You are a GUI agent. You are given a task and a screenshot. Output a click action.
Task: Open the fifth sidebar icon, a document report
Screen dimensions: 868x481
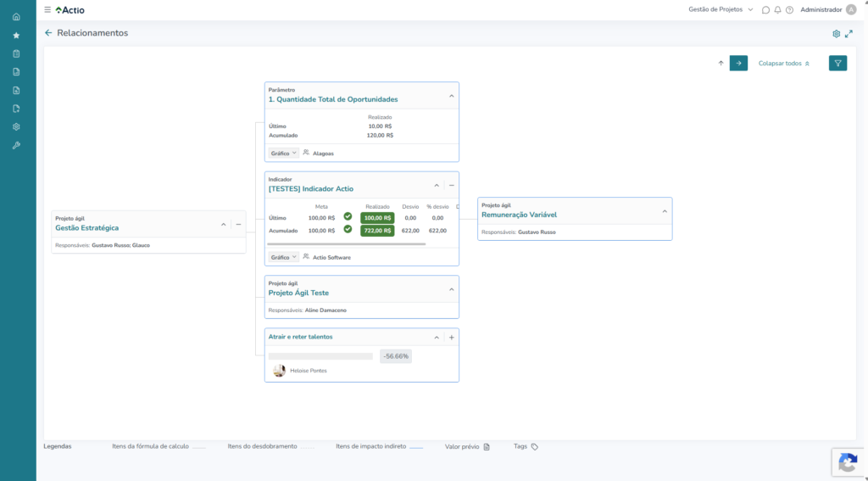[x=16, y=90]
